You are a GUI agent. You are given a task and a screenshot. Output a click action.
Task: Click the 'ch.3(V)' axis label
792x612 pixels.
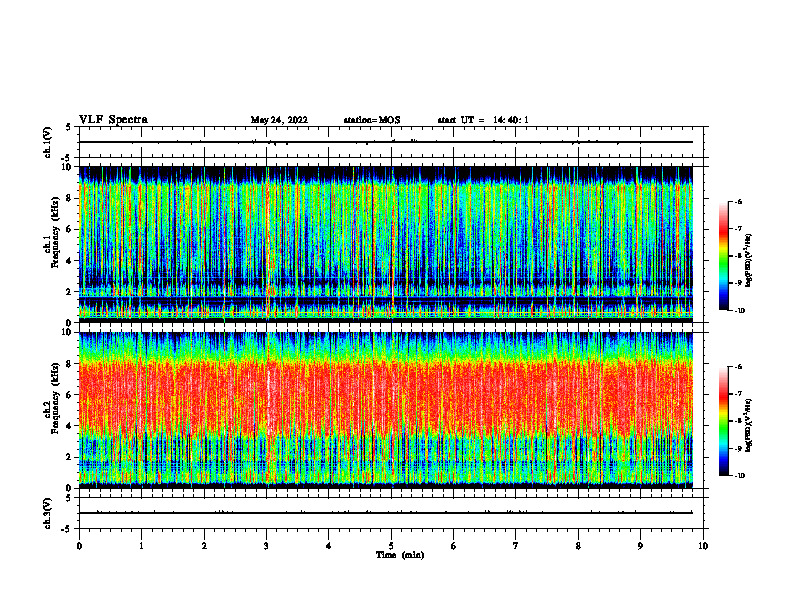click(47, 513)
